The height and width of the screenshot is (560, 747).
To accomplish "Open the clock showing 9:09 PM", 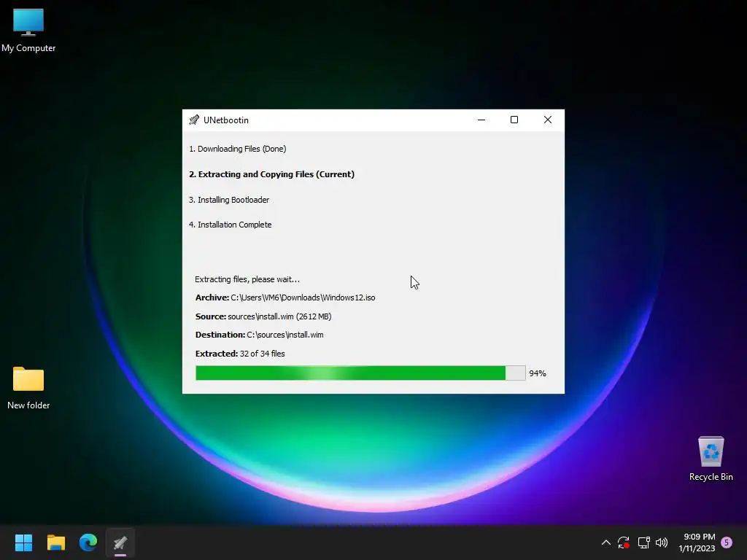I will pos(697,542).
